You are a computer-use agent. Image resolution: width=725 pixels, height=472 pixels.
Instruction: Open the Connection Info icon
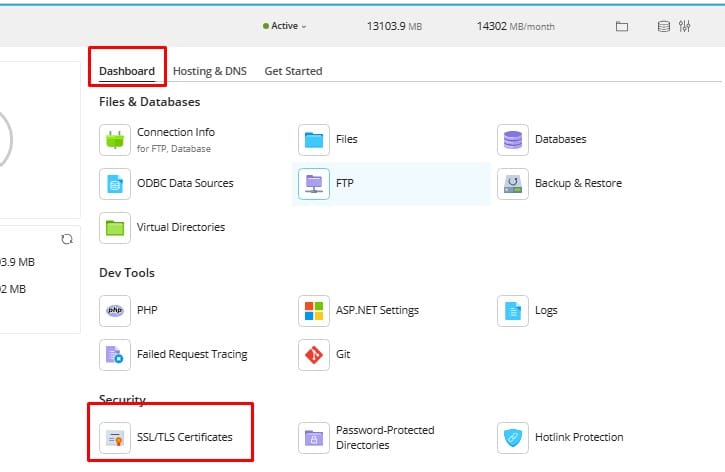115,140
